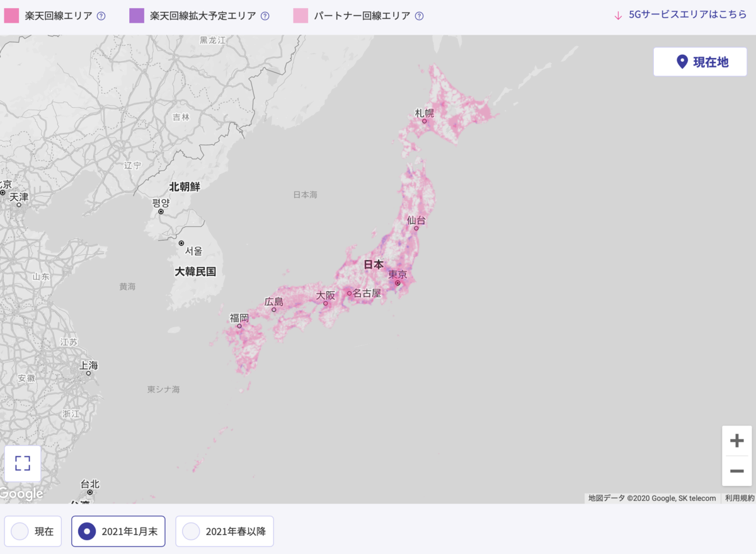Click the pink 楽天回線エリア legend swatch
The image size is (756, 554).
click(12, 16)
